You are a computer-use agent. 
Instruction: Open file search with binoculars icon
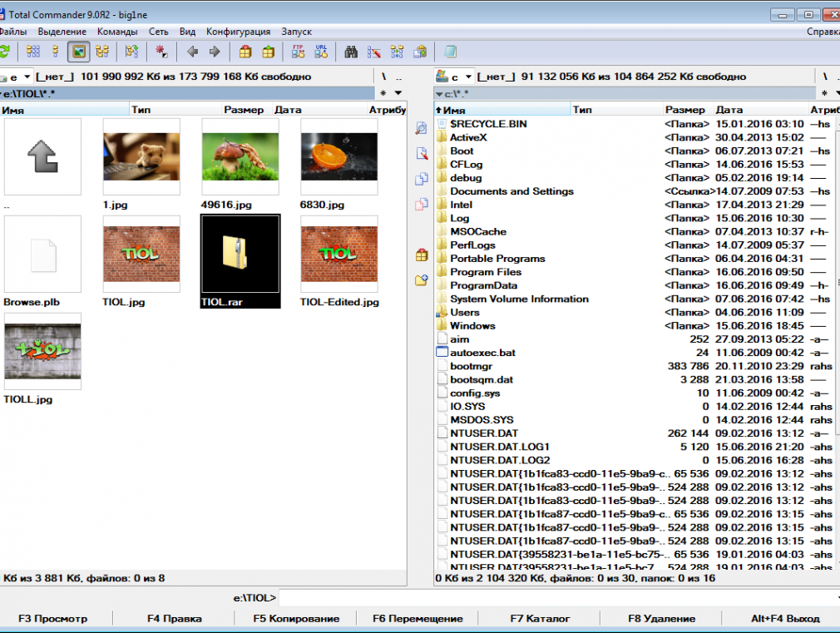[351, 52]
